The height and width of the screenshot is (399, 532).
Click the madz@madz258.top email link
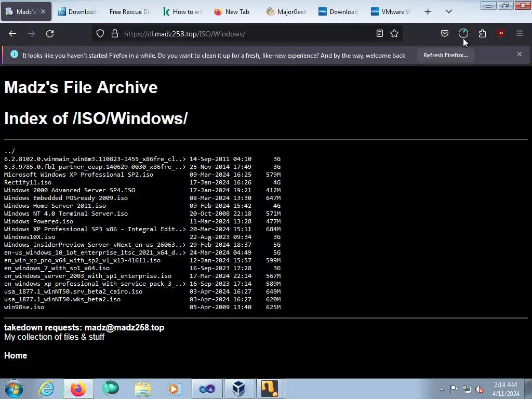coord(124,328)
